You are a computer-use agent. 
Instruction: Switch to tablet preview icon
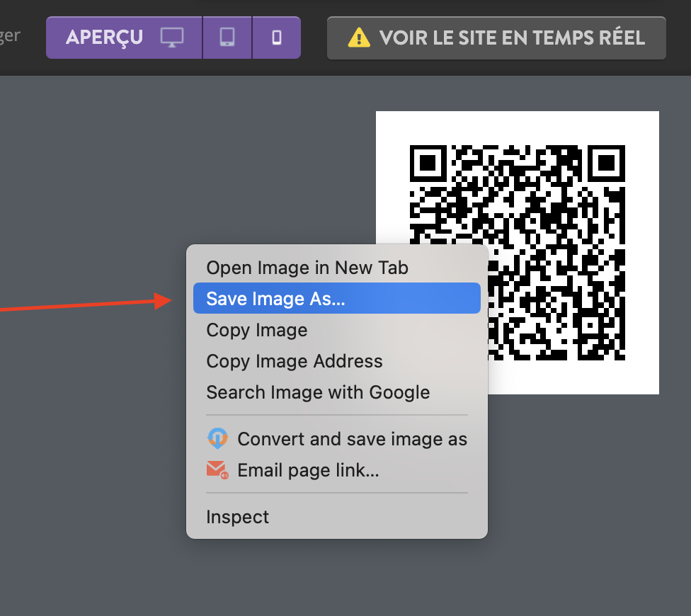227,38
